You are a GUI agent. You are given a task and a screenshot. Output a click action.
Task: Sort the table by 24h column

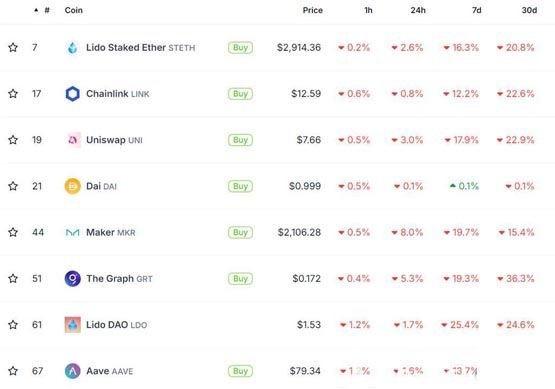[418, 10]
